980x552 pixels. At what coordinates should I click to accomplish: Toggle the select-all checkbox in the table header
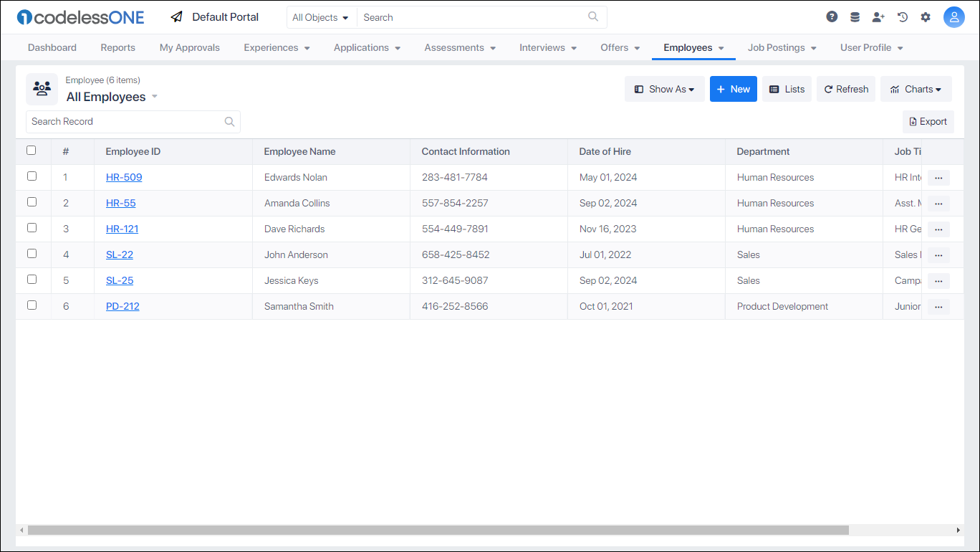(32, 150)
